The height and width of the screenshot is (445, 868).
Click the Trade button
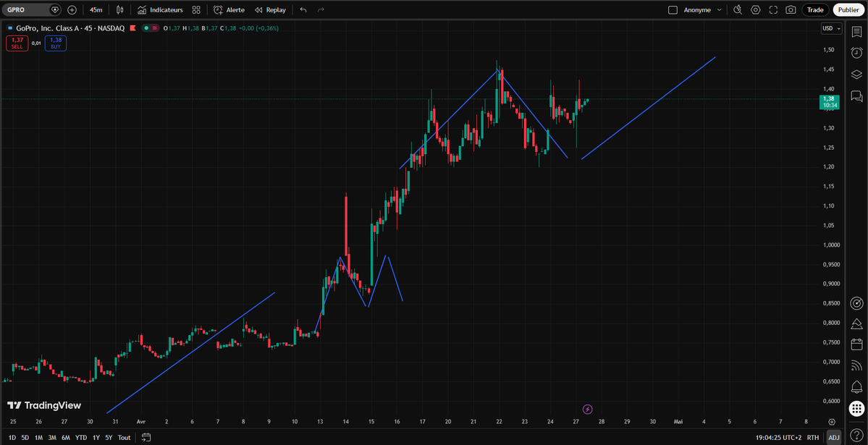(815, 10)
